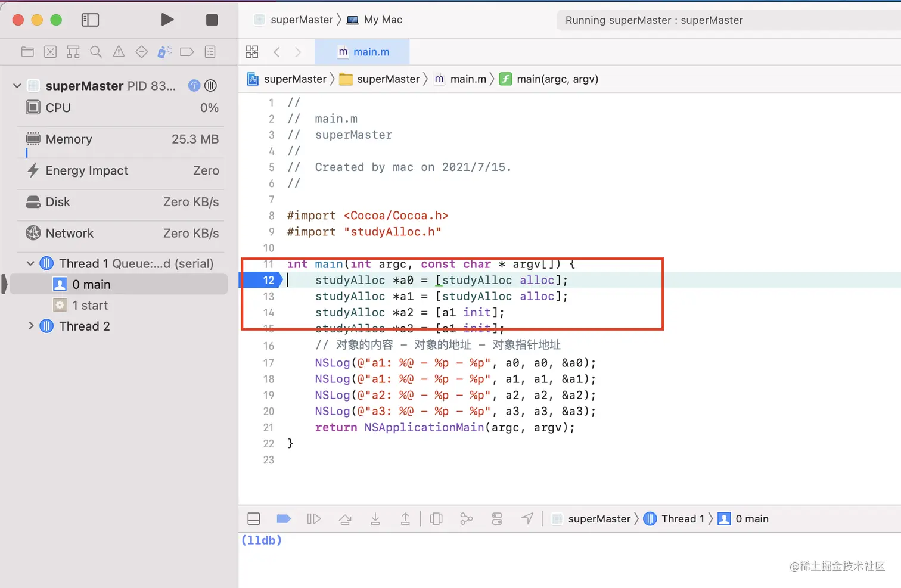Show the Source Control navigator
Screen dimensions: 901x588
click(51, 52)
